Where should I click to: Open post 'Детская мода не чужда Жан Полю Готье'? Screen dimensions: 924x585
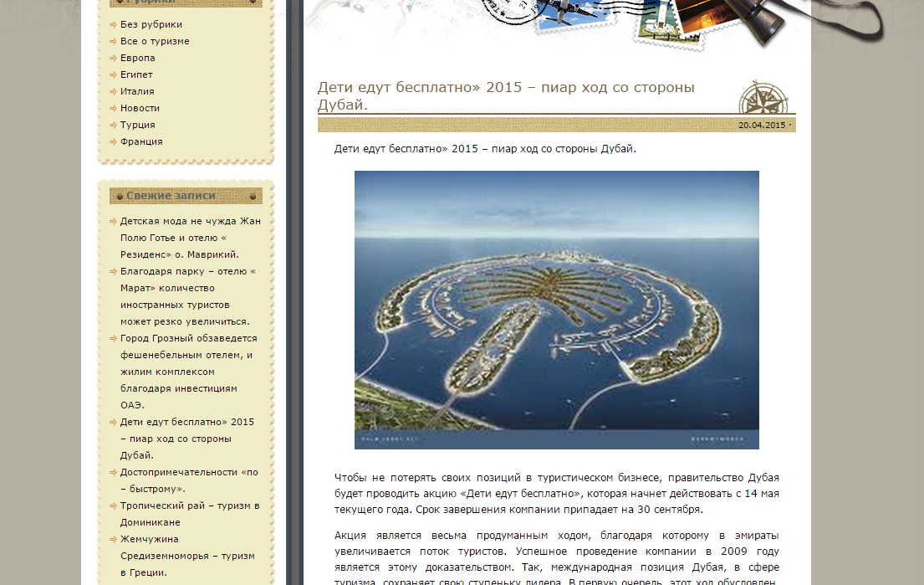point(191,238)
